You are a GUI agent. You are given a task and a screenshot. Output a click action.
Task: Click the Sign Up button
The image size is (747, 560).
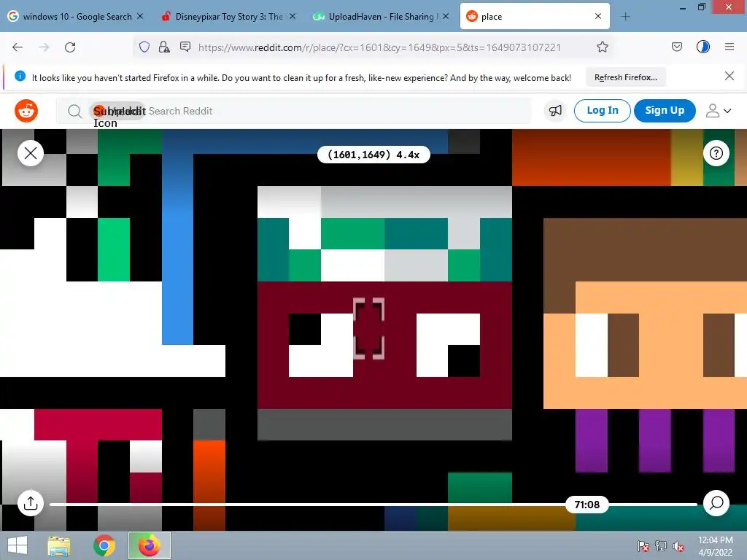coord(665,111)
